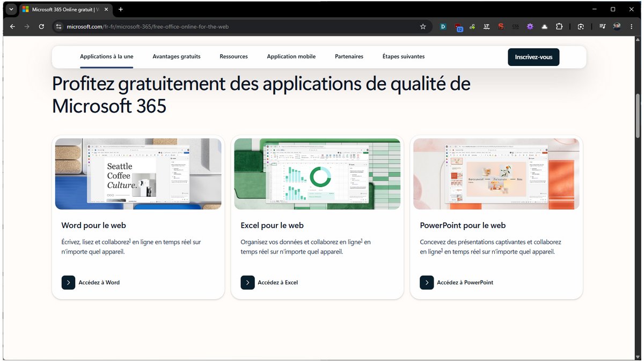Select the Microsoft 365 Online gratuit tab
The height and width of the screenshot is (362, 644).
pos(65,9)
